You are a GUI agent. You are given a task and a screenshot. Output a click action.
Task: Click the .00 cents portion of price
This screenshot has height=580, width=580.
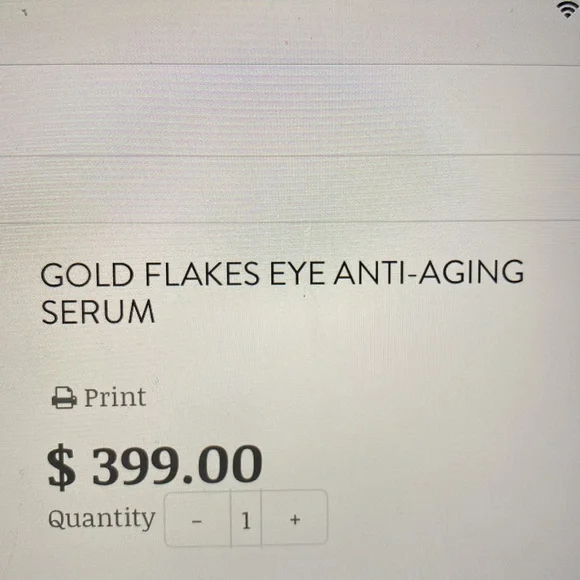coord(223,465)
